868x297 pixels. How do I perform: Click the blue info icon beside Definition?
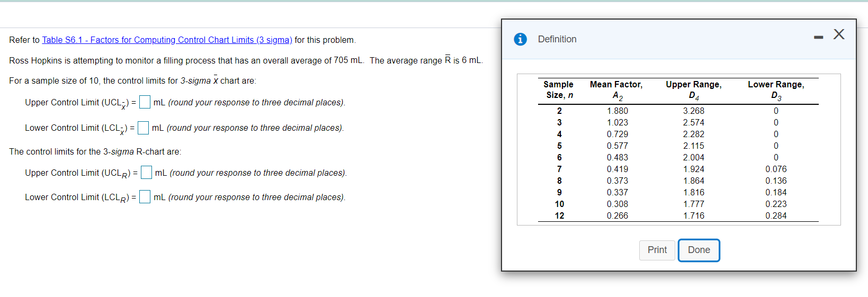[521, 39]
